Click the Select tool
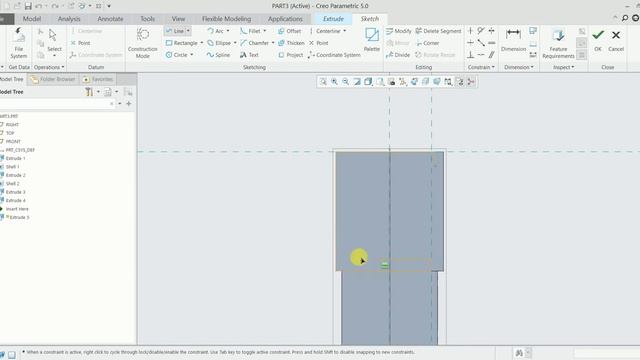This screenshot has width=640, height=360. pos(54,43)
